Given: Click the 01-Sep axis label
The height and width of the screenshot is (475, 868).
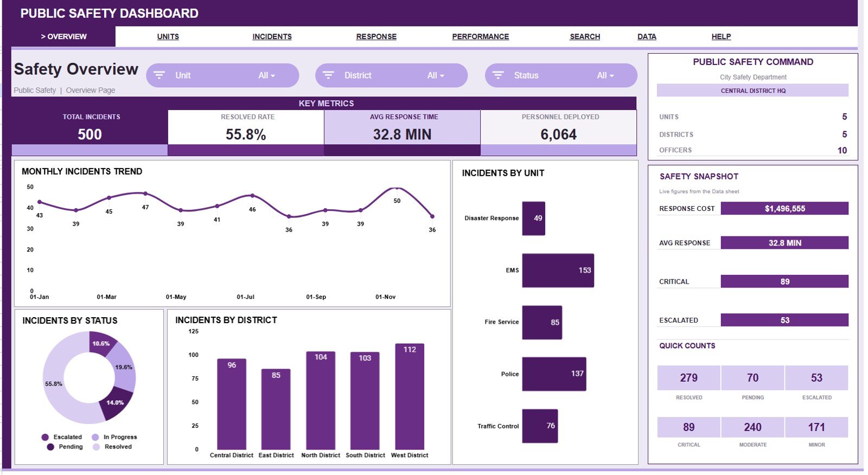Looking at the screenshot, I should [x=316, y=297].
